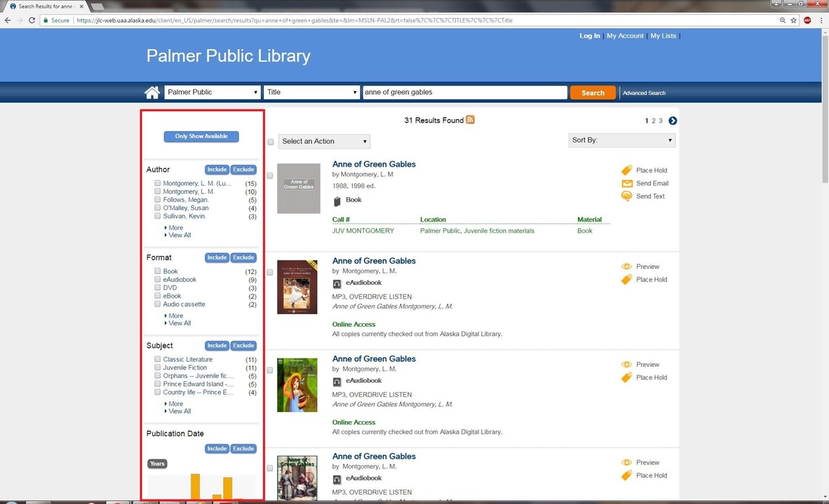
Task: Click Place Hold tag icon for 1988 book
Action: [x=626, y=170]
